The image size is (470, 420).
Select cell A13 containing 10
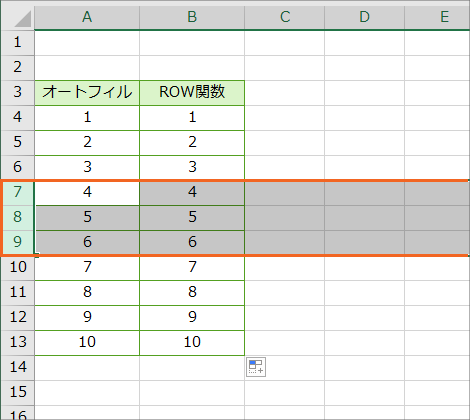[87, 343]
